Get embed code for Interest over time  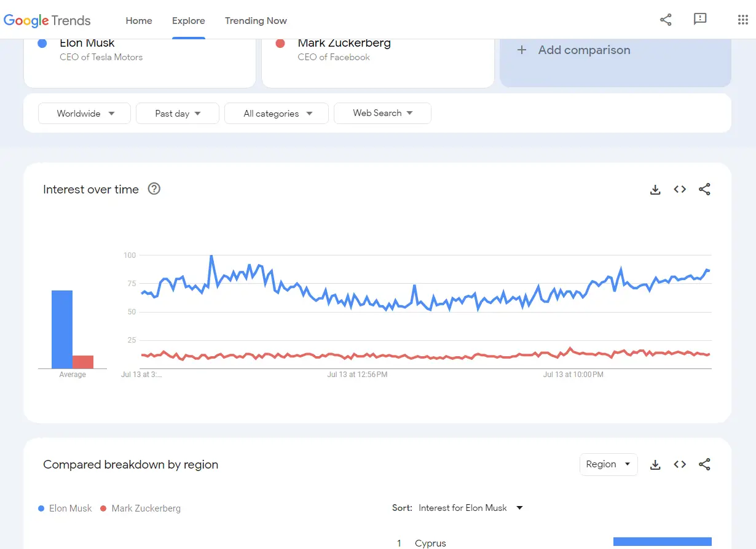coord(680,190)
